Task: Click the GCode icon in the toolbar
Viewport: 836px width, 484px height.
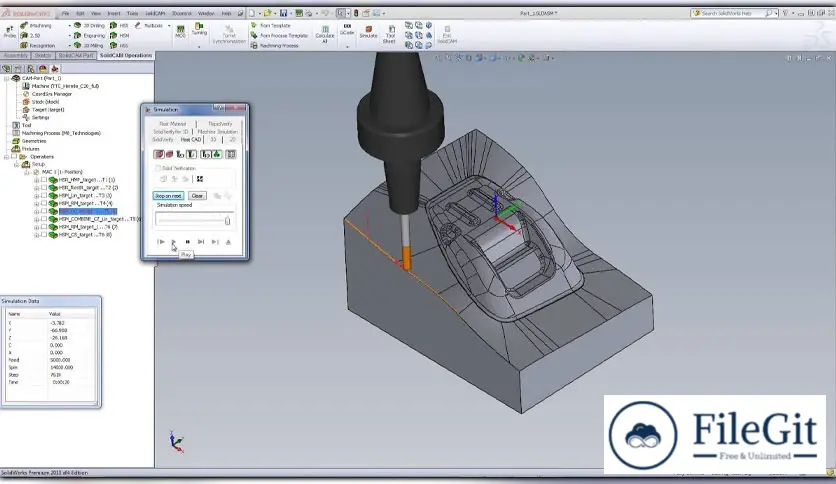Action: click(x=347, y=28)
